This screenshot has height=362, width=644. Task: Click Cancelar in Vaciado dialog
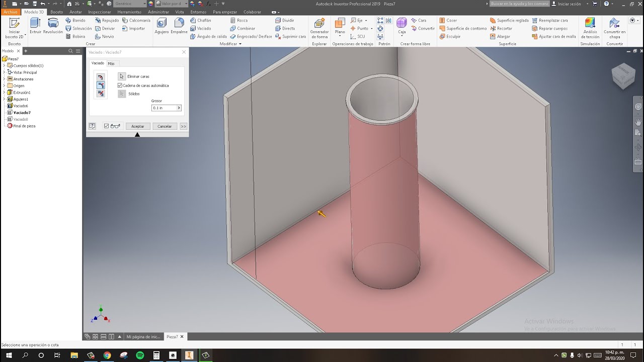tap(165, 126)
